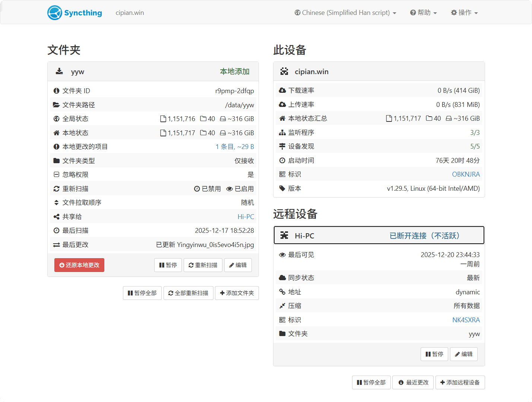Click the folder icon next to 文件夹路径
532x402 pixels.
[x=56, y=105]
